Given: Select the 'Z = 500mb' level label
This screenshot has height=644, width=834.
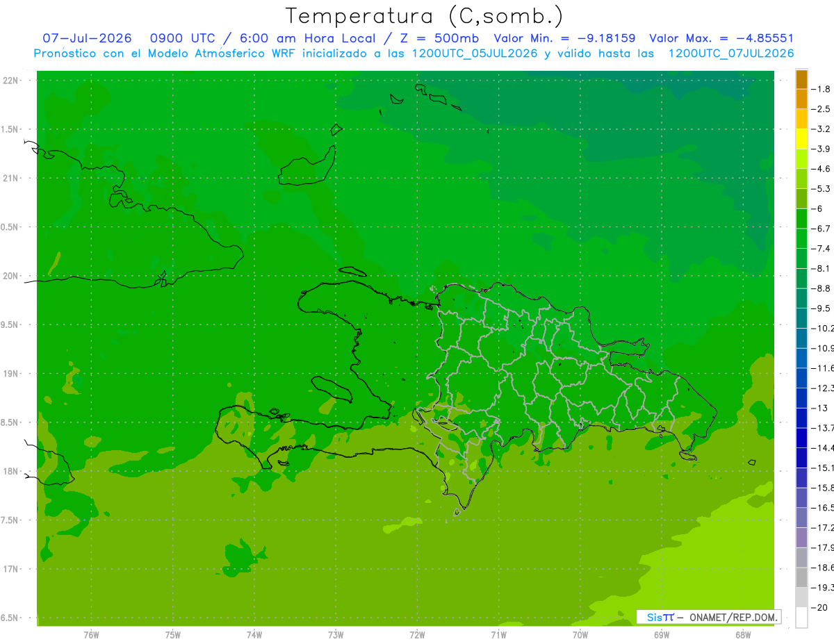Looking at the screenshot, I should (439, 38).
